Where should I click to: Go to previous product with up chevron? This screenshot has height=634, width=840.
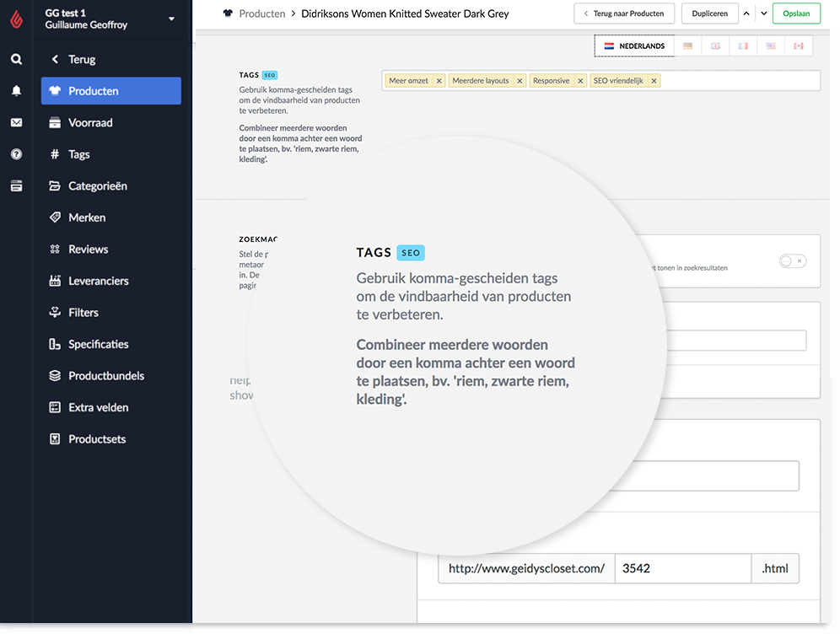pyautogui.click(x=746, y=13)
